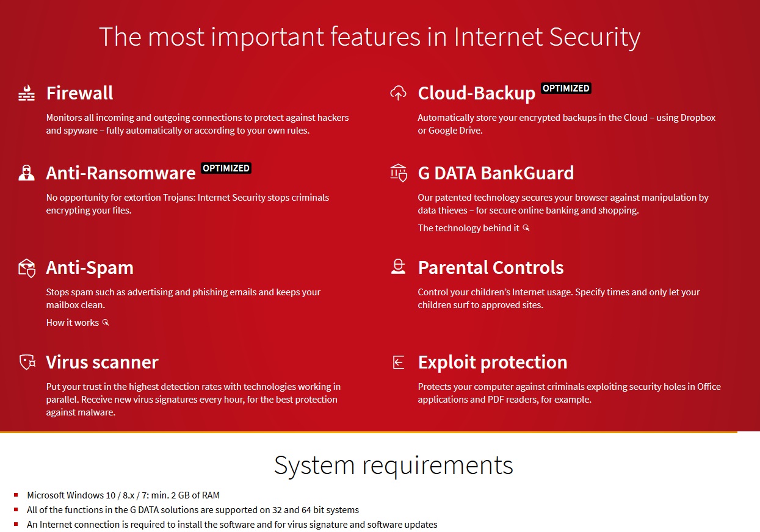Click the Anti-Ransomware masked person icon
The width and height of the screenshot is (760, 532).
coord(26,173)
